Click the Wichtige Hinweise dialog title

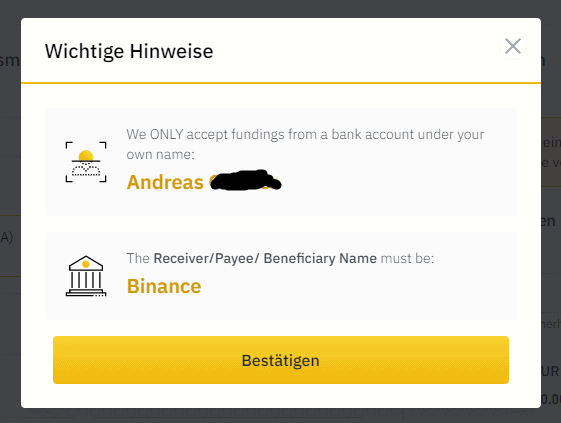pyautogui.click(x=129, y=51)
